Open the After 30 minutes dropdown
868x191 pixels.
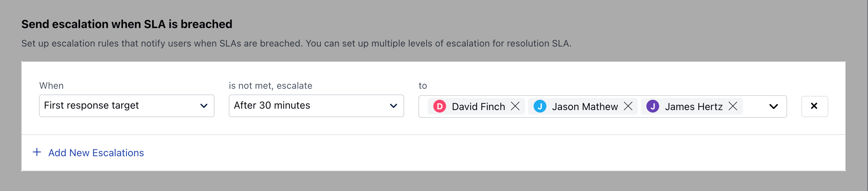(316, 106)
